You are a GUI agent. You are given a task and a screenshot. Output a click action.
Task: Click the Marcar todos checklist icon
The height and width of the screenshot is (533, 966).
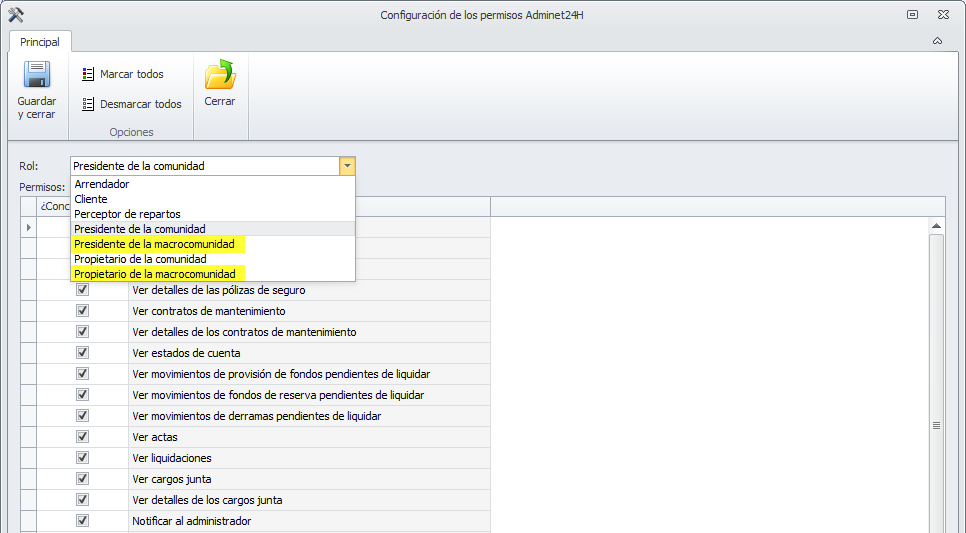[88, 75]
